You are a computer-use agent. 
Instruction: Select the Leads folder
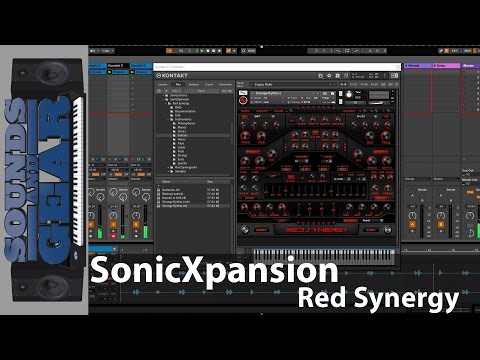coord(181,147)
